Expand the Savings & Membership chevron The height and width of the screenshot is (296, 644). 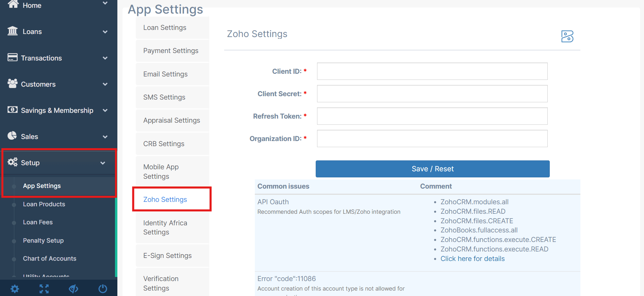point(105,110)
